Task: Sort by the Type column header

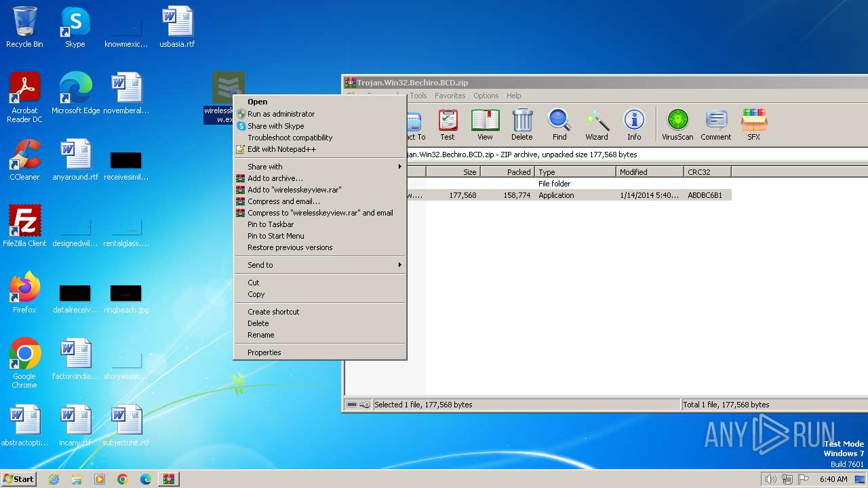Action: coord(575,172)
